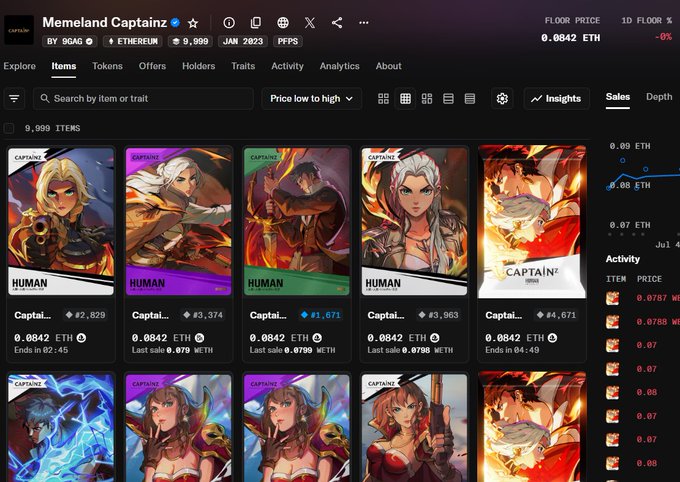Open the purple Human card #3,374 image

(179, 222)
